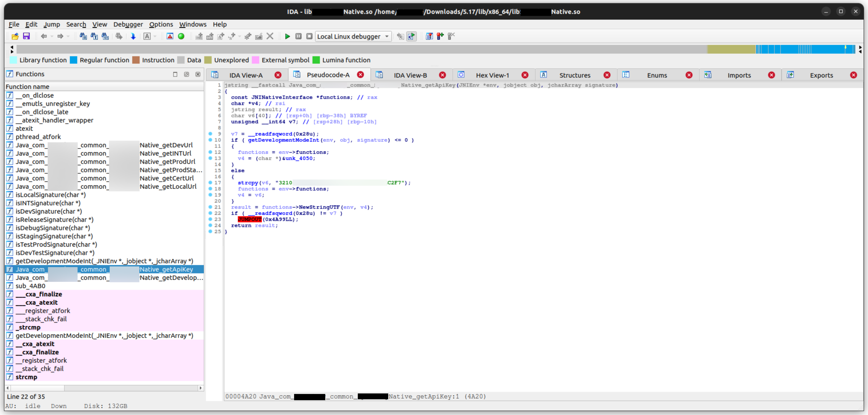868x415 pixels.
Task: Toggle breakpoint dot on line 17
Action: pos(210,182)
